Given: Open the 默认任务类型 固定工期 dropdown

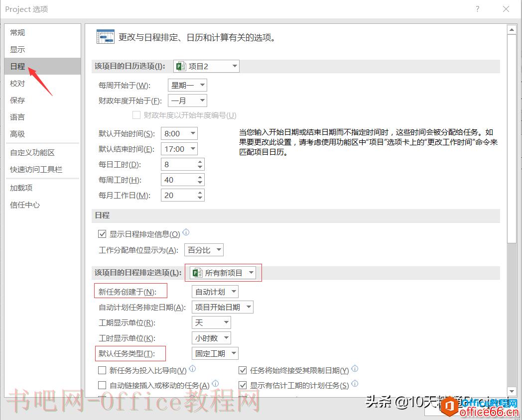Looking at the screenshot, I should [x=215, y=353].
